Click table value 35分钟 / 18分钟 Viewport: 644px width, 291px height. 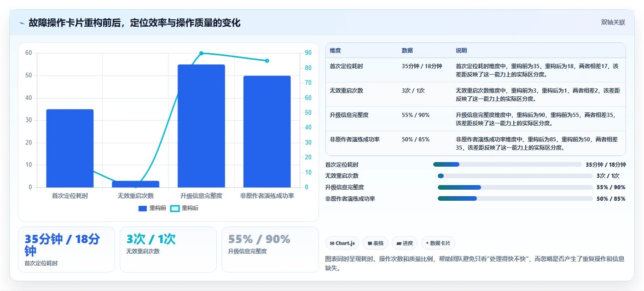[x=422, y=66]
